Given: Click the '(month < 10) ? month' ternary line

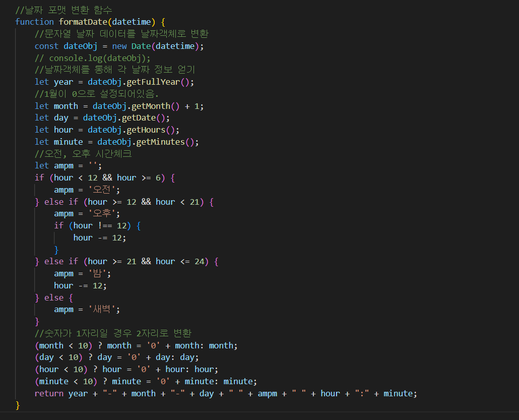Looking at the screenshot, I should pos(136,345).
